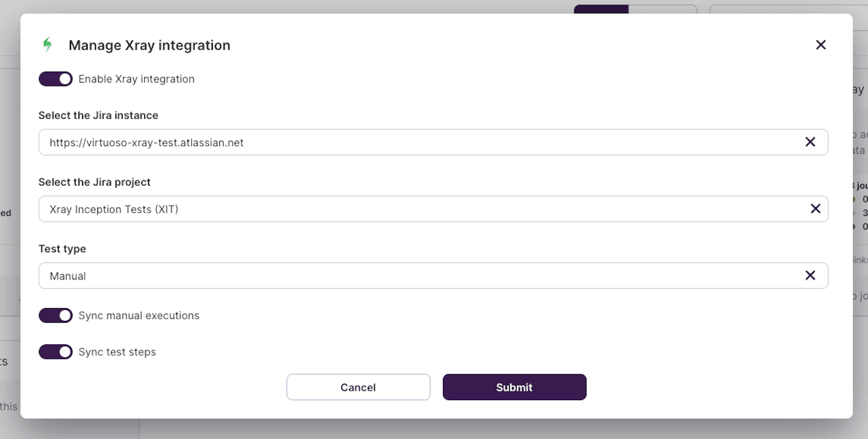Open the Jira project selector

(x=381, y=208)
